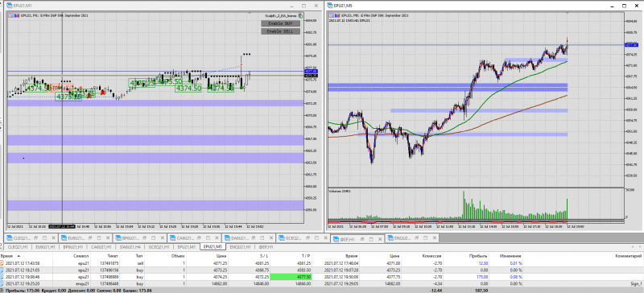Switch to the EPU21,M1 chart tab
This screenshot has height=293, width=644.
186,247
